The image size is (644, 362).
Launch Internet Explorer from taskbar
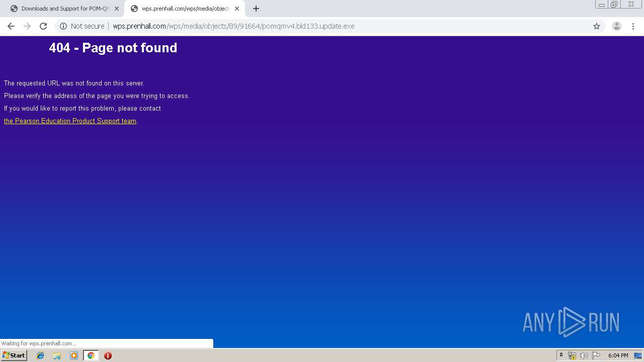[40, 355]
